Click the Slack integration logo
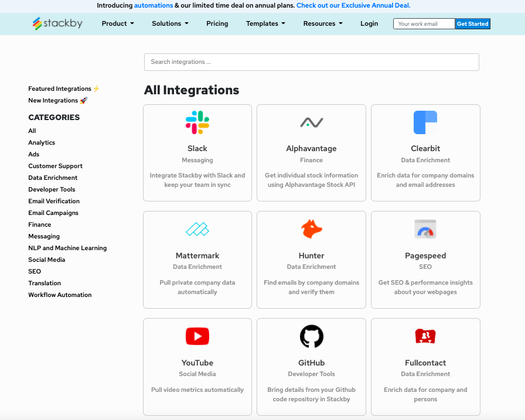Image resolution: width=525 pixels, height=420 pixels. pyautogui.click(x=197, y=122)
